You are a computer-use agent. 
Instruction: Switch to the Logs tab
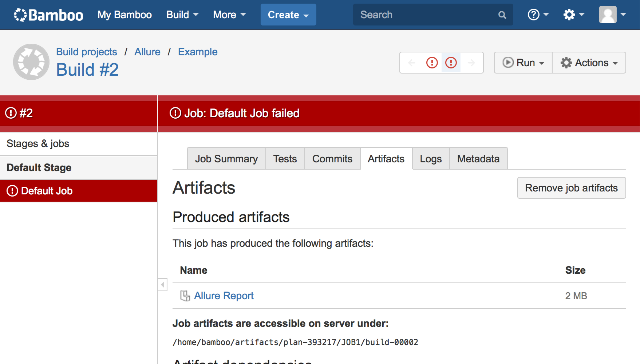tap(431, 159)
